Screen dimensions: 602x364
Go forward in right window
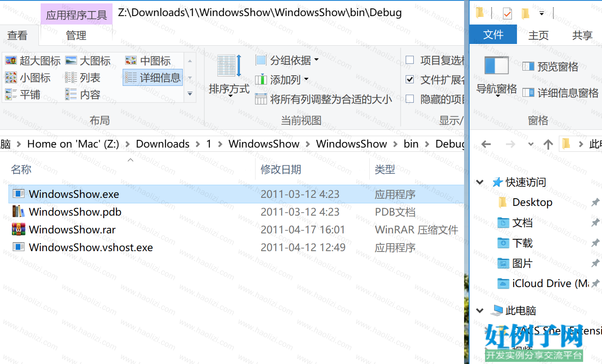click(x=510, y=144)
